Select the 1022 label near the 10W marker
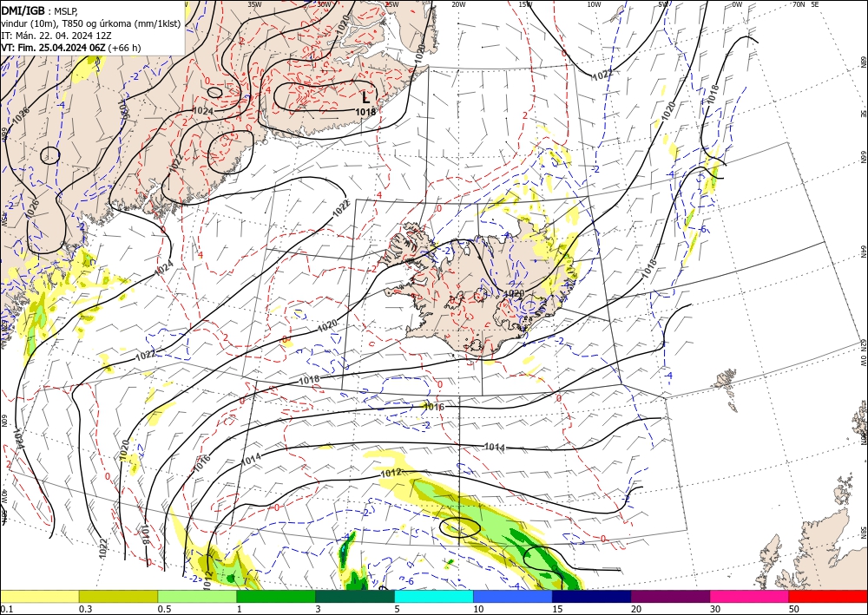Screen dimensions: 868x615 [602, 74]
